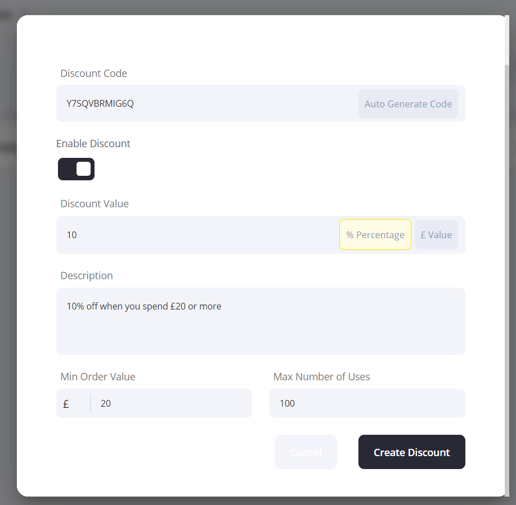Click the Enable Discount label text
This screenshot has height=505, width=516.
tap(93, 144)
